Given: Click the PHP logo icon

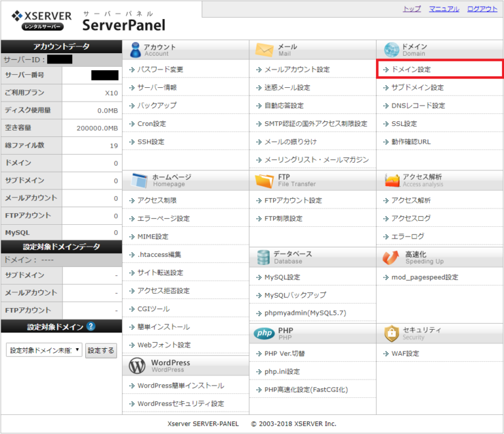Looking at the screenshot, I should [x=264, y=334].
